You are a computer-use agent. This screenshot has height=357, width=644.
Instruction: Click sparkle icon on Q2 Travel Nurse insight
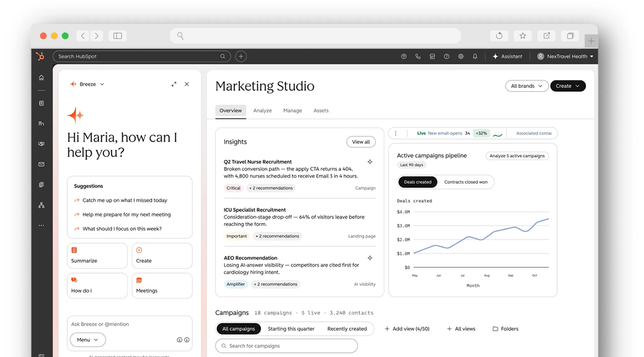coord(370,162)
